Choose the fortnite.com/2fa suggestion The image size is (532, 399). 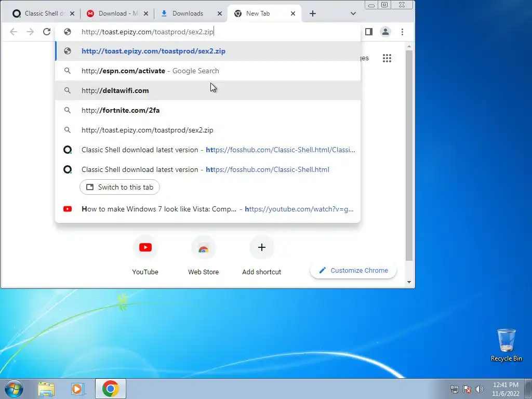click(x=208, y=110)
